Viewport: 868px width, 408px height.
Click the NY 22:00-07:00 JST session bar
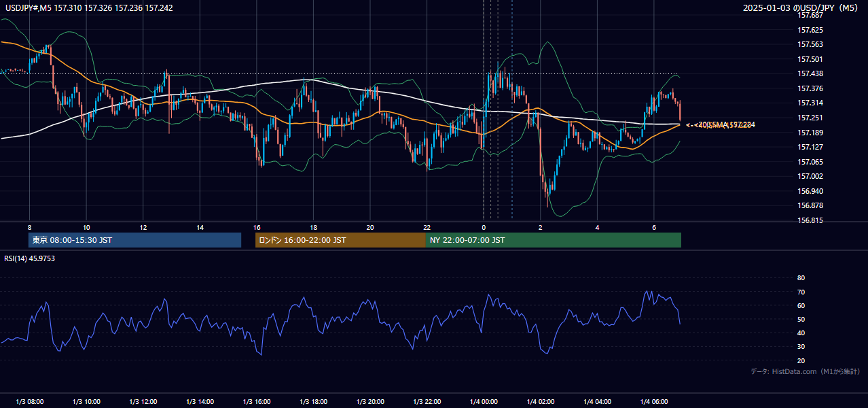click(554, 240)
